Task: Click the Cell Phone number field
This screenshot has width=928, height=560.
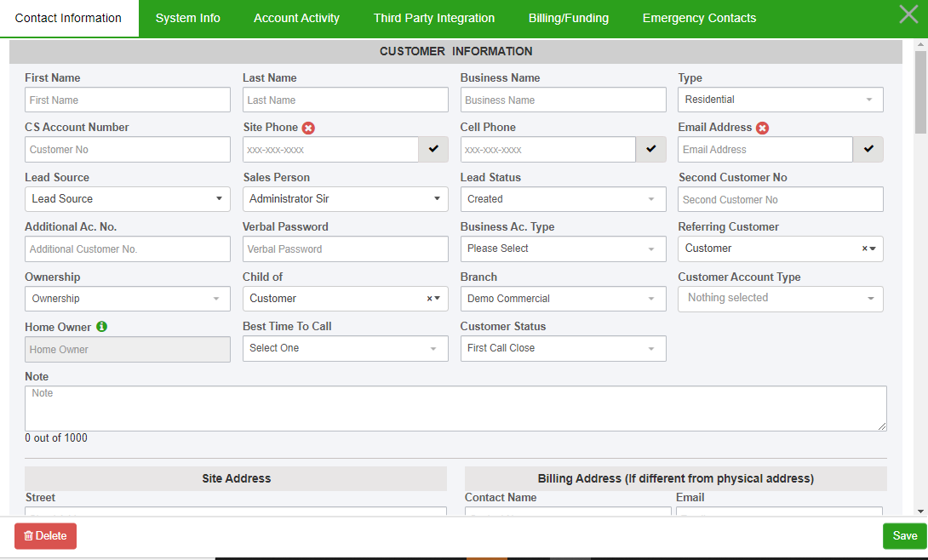Action: point(548,150)
